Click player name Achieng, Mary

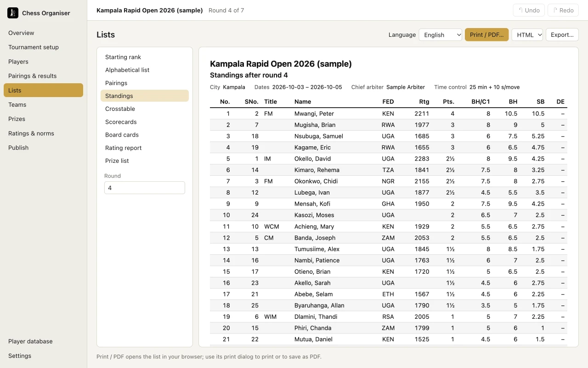pyautogui.click(x=315, y=226)
